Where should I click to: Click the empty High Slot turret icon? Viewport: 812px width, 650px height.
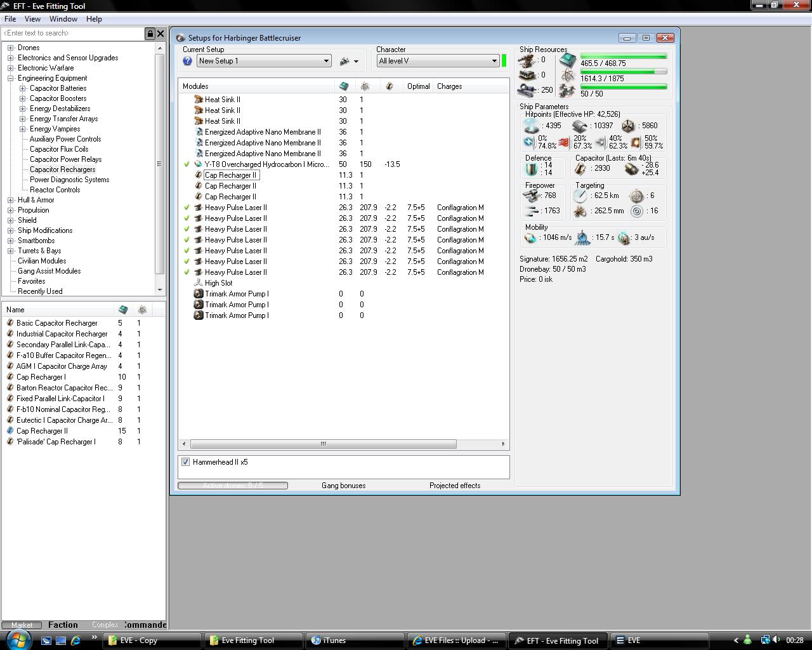[x=199, y=283]
